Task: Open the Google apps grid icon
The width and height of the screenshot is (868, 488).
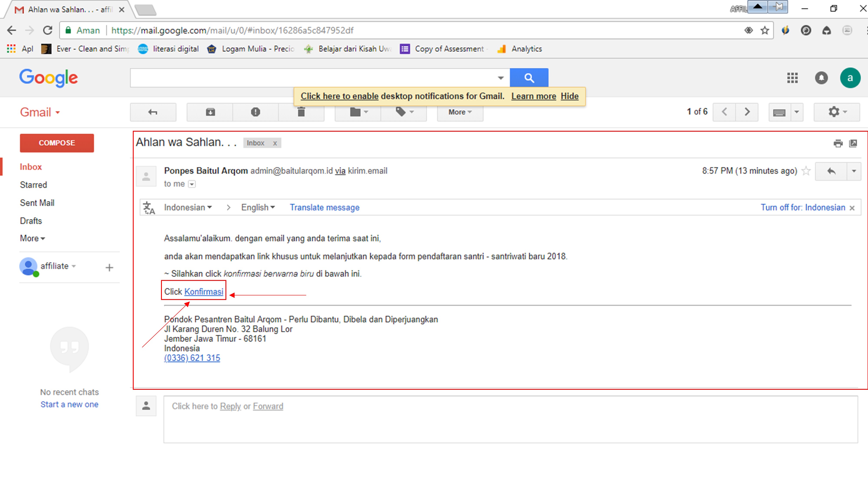Action: pyautogui.click(x=792, y=78)
